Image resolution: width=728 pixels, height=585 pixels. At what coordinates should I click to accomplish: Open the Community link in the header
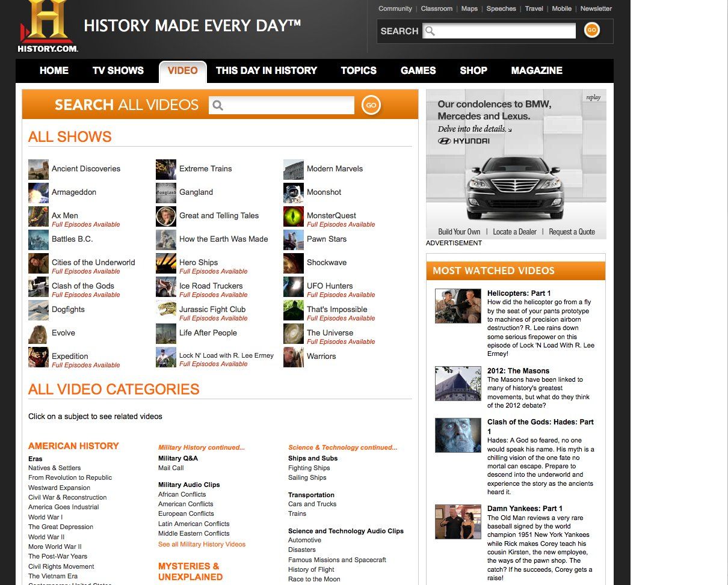pos(395,8)
